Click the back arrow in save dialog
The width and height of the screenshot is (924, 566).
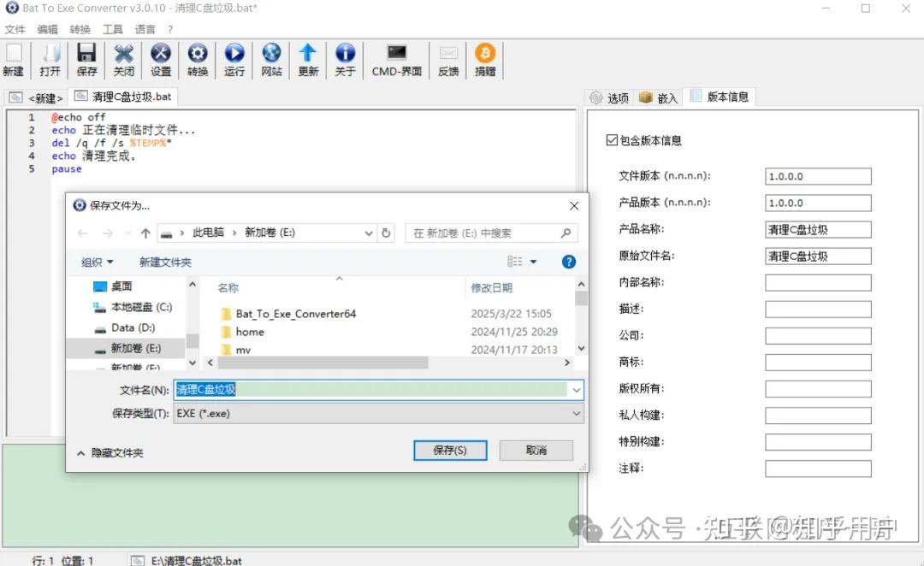[82, 233]
